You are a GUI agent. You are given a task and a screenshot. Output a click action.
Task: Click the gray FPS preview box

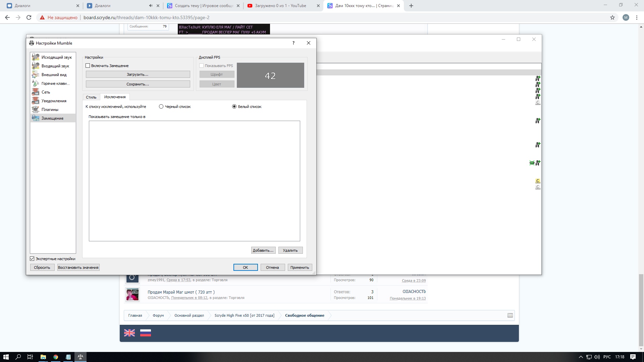coord(270,75)
